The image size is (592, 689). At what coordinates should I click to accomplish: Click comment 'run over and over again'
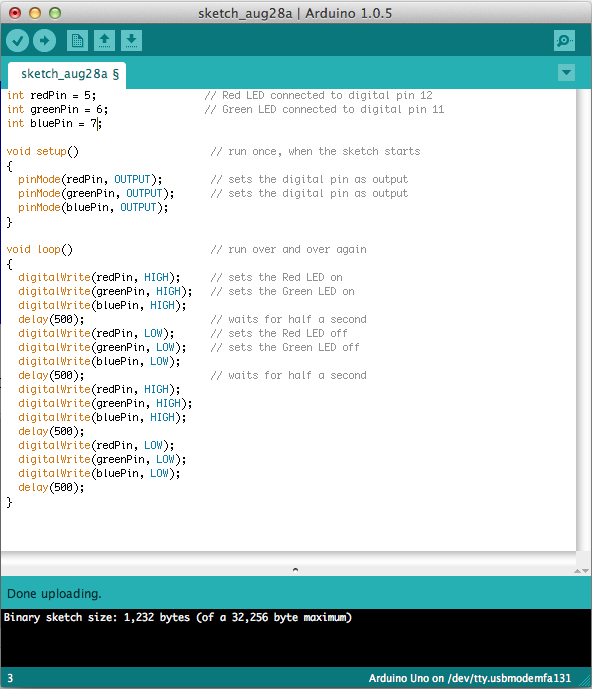288,250
